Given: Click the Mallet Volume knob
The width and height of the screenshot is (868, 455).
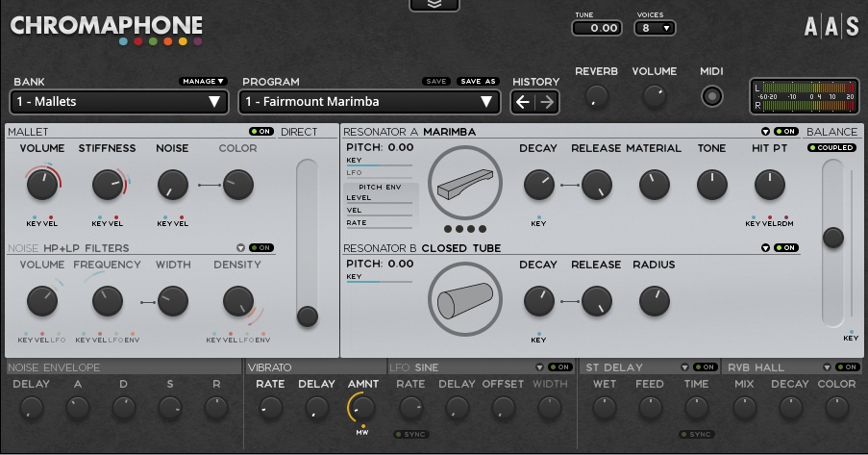Looking at the screenshot, I should point(42,185).
